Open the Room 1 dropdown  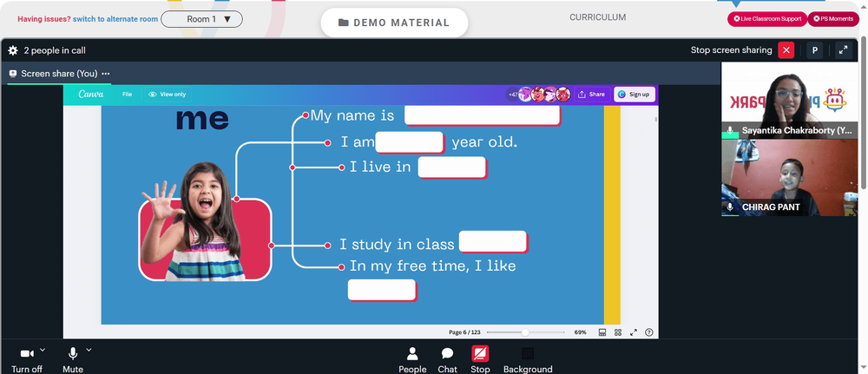[201, 19]
